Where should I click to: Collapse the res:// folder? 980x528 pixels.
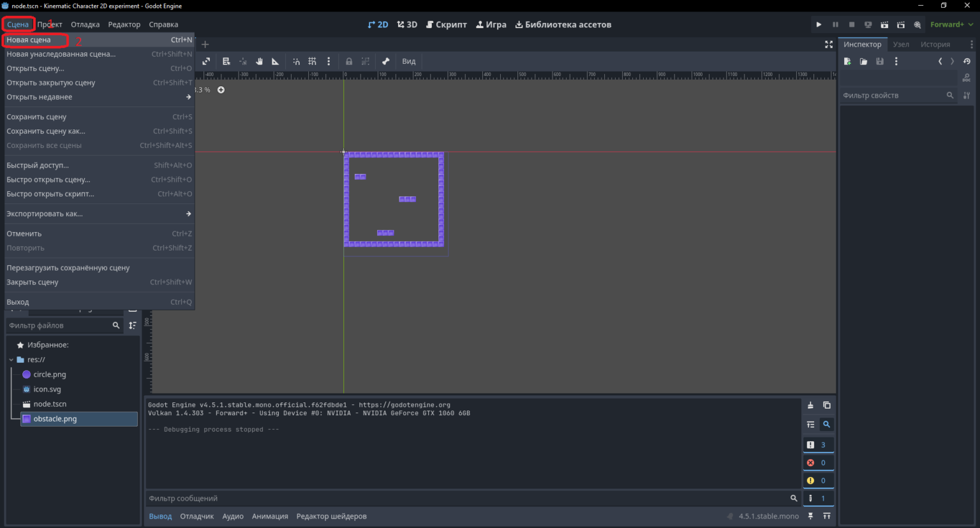tap(11, 360)
